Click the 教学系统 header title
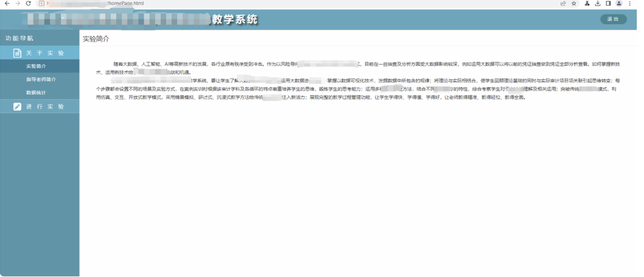This screenshot has height=277, width=644. [x=236, y=19]
